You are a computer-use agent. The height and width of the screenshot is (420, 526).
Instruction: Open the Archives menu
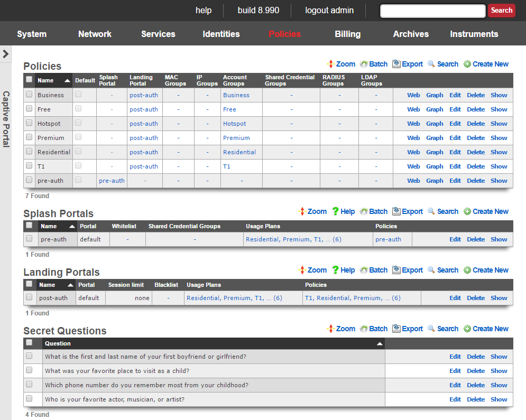pos(411,34)
